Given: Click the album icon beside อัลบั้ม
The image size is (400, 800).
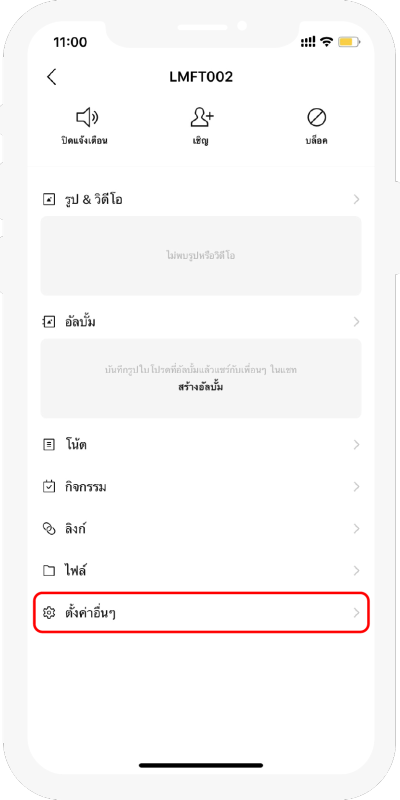Looking at the screenshot, I should point(48,322).
